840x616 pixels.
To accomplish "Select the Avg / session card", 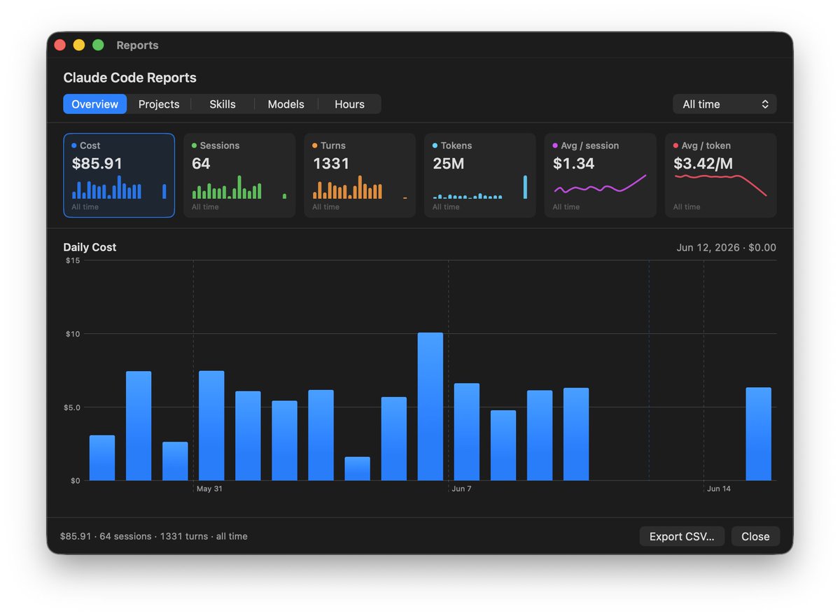I will (x=601, y=175).
